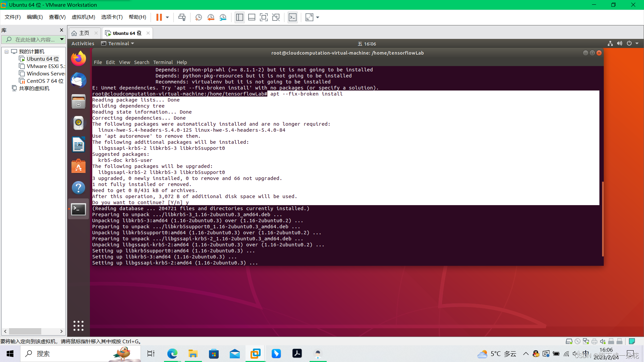Open the VMware console view icon
The width and height of the screenshot is (644, 362).
point(292,17)
